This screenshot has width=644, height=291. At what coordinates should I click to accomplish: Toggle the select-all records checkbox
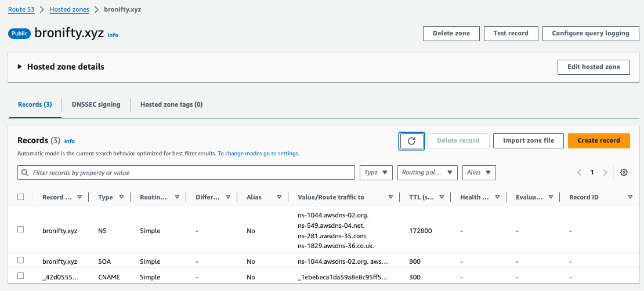[21, 197]
